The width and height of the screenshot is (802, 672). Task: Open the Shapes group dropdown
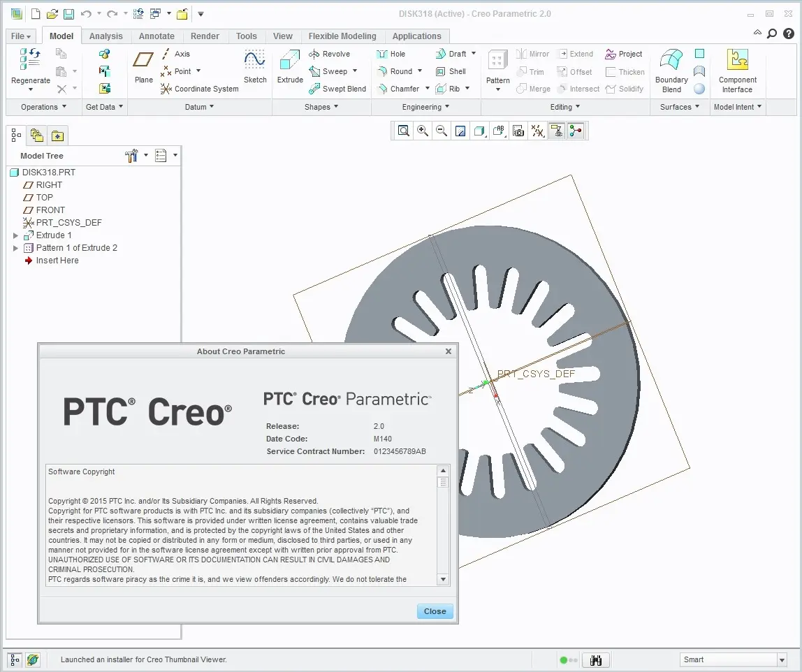point(321,107)
